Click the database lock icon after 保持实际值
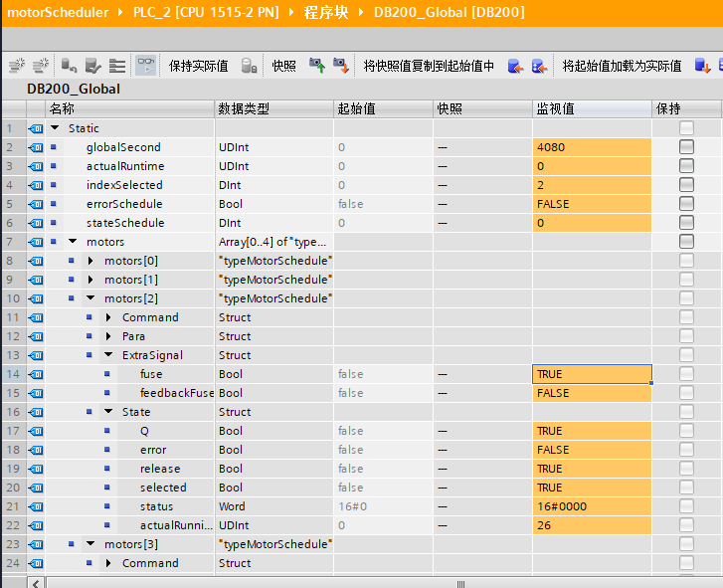The height and width of the screenshot is (588, 723). click(249, 66)
